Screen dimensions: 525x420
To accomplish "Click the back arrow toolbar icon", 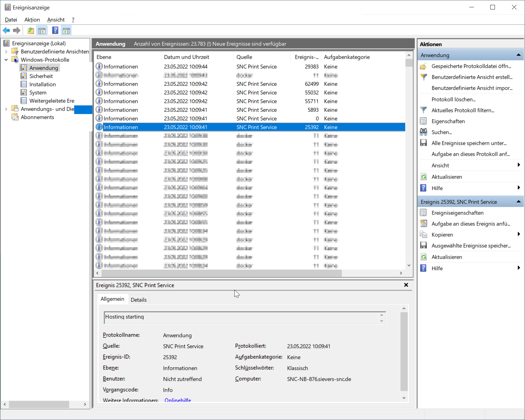I will [x=6, y=30].
